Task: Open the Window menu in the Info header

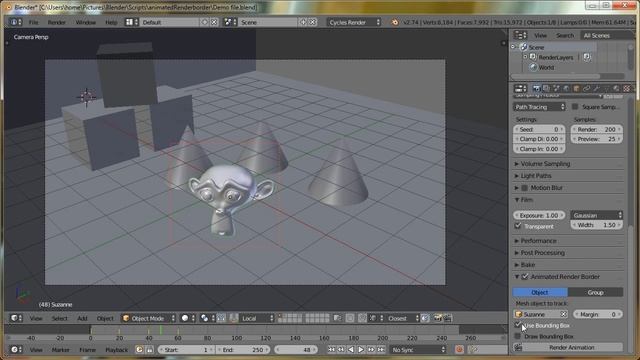Action: click(x=86, y=22)
